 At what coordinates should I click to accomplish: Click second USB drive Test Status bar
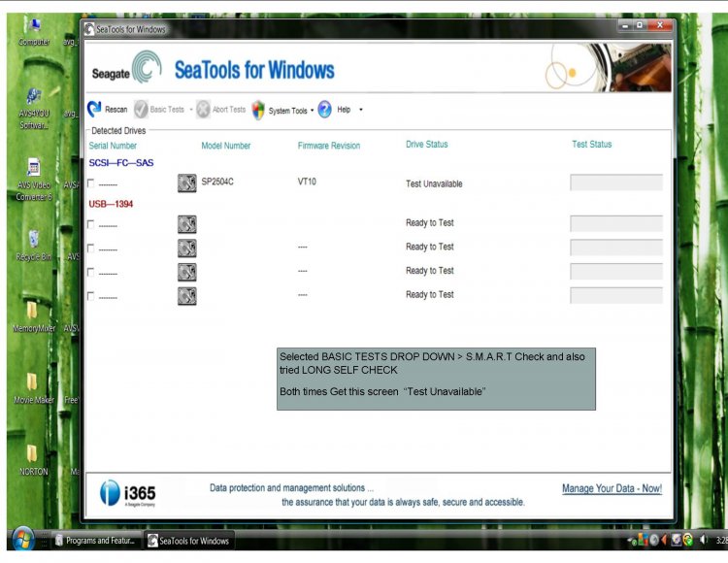point(616,248)
